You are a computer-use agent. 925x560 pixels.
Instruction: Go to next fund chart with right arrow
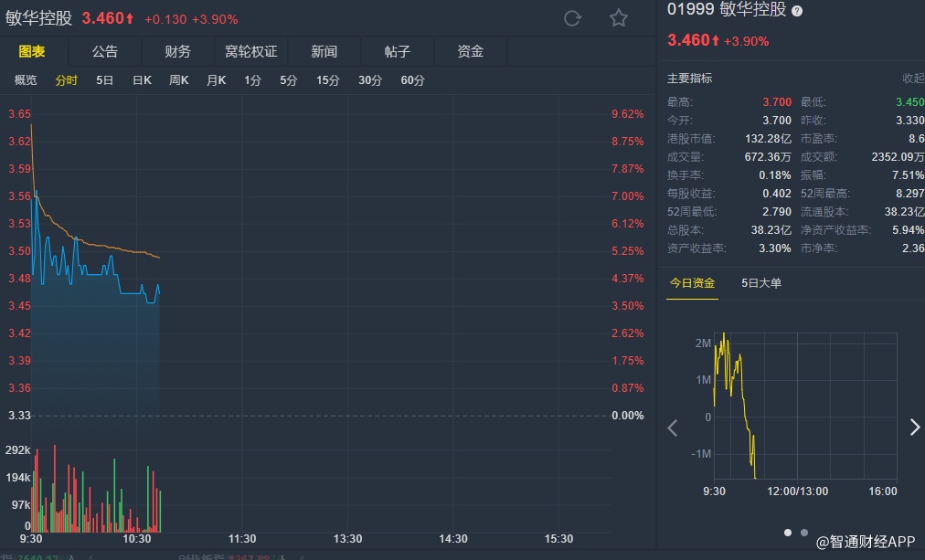(914, 428)
